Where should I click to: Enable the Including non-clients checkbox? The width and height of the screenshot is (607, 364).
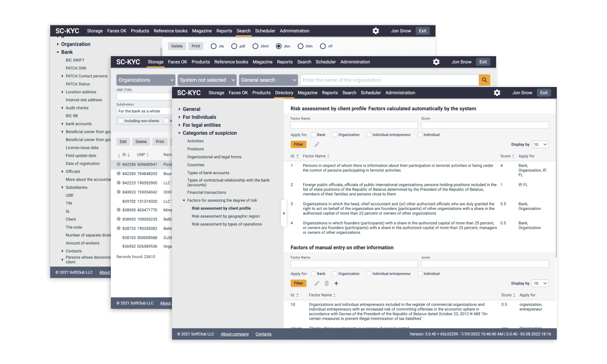(x=121, y=121)
